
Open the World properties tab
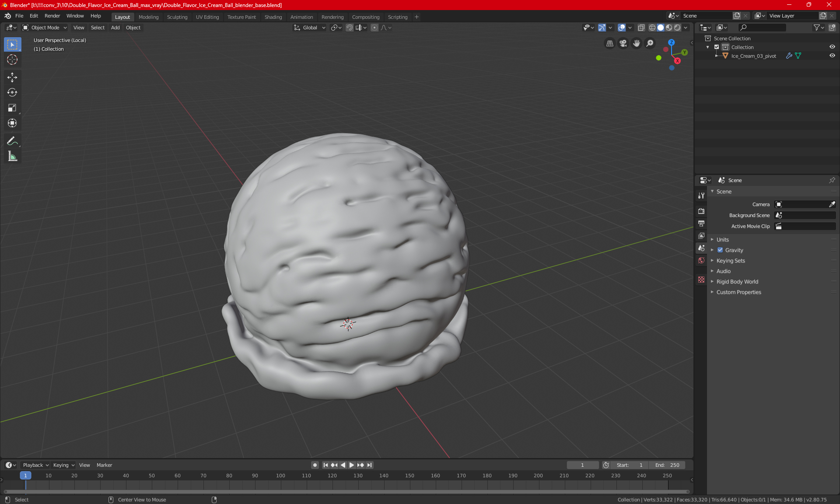pyautogui.click(x=701, y=260)
